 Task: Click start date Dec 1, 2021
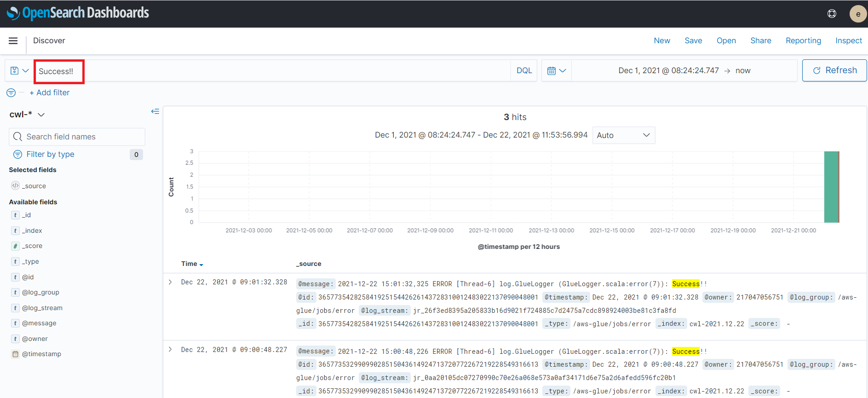pyautogui.click(x=668, y=70)
